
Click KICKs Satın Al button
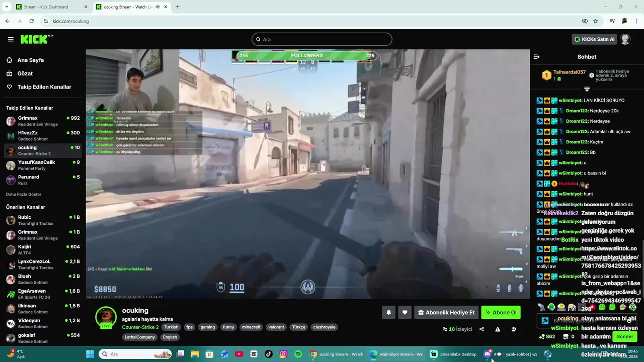click(594, 39)
